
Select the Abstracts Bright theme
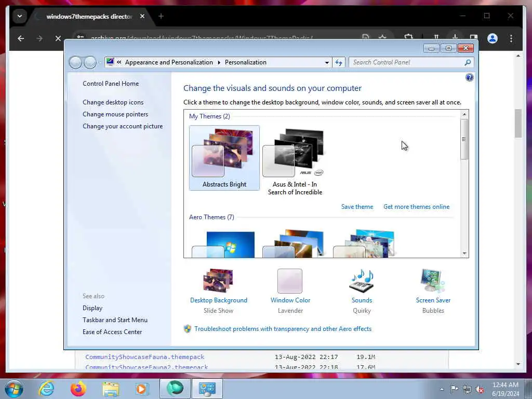(224, 158)
